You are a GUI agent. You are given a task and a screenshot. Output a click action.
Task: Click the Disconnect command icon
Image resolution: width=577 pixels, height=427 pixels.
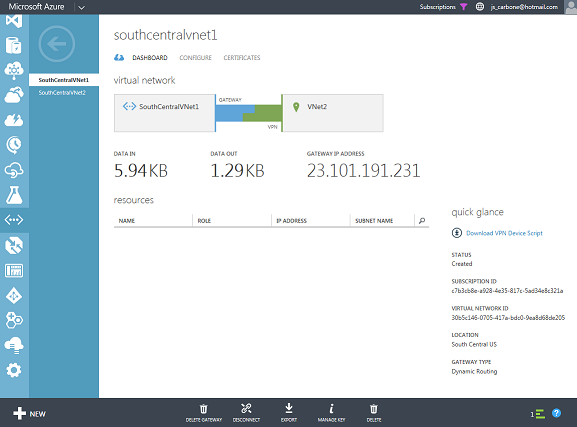246,409
